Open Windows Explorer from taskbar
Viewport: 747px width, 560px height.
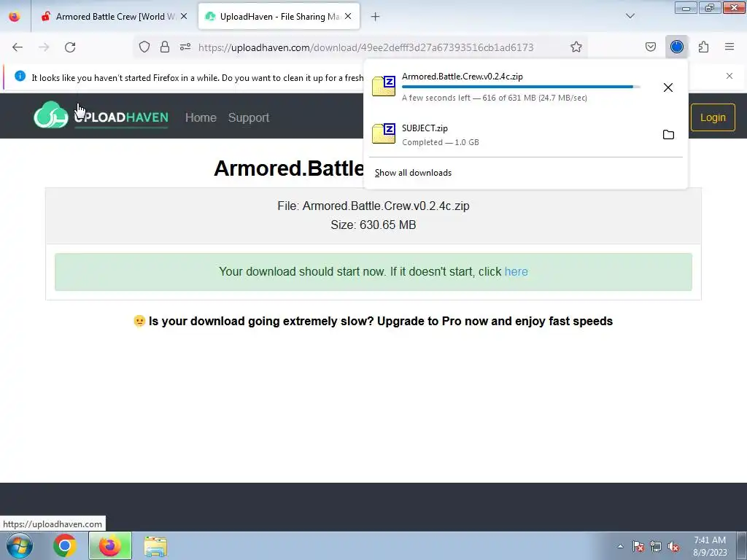155,546
